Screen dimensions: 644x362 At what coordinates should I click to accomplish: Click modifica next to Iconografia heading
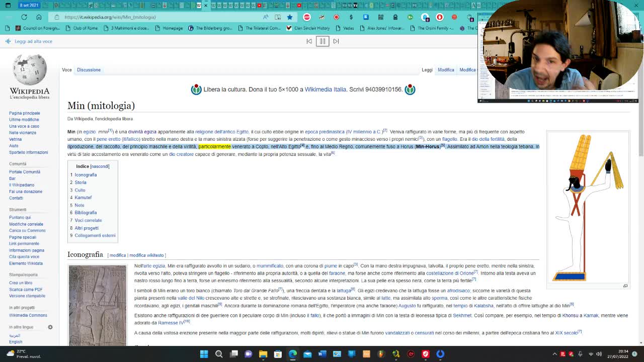(x=118, y=255)
